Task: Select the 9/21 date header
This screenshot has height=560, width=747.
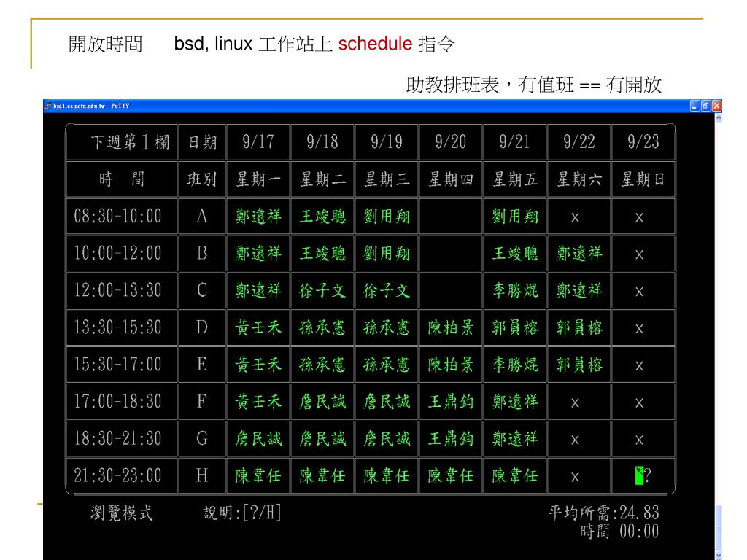Action: click(514, 142)
